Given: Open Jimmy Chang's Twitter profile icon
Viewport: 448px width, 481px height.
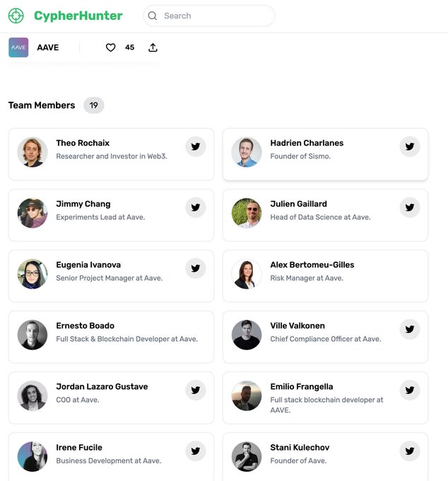Looking at the screenshot, I should 196,207.
